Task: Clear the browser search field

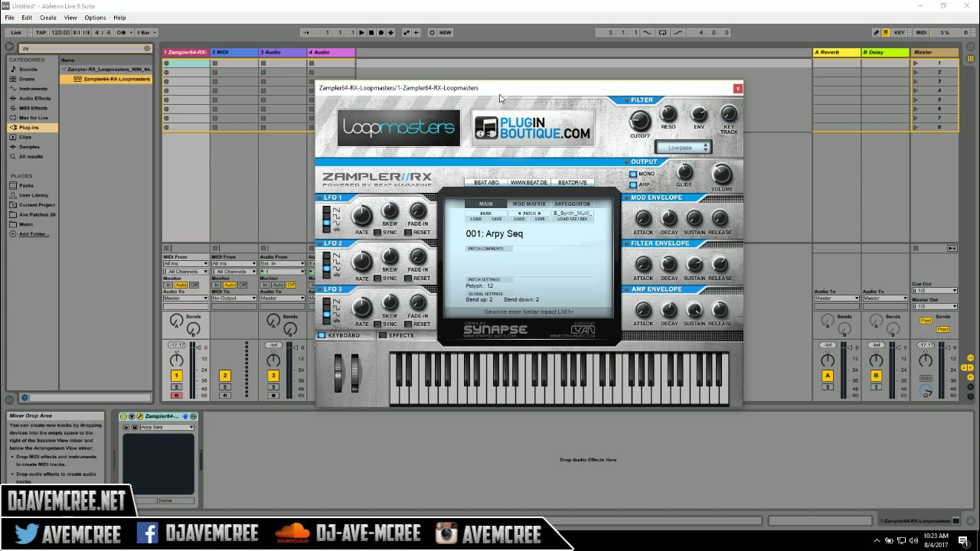Action: coord(148,48)
